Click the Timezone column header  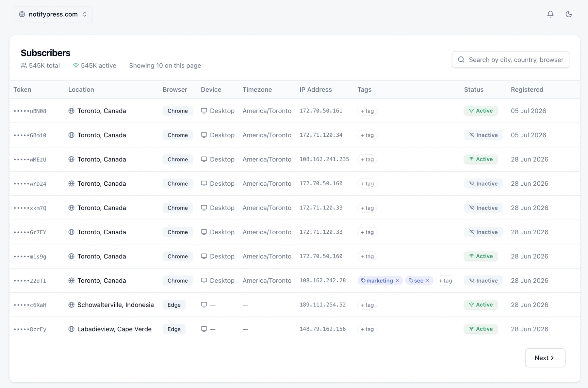click(257, 89)
